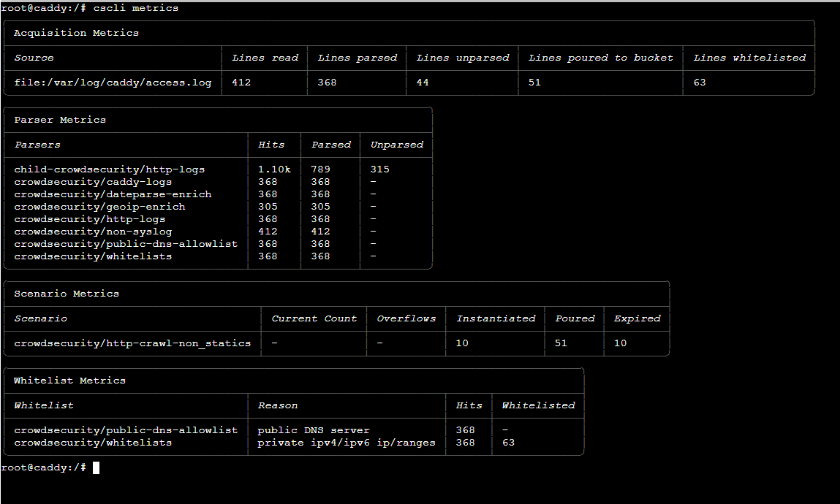Select the parsed value 789

(x=320, y=169)
